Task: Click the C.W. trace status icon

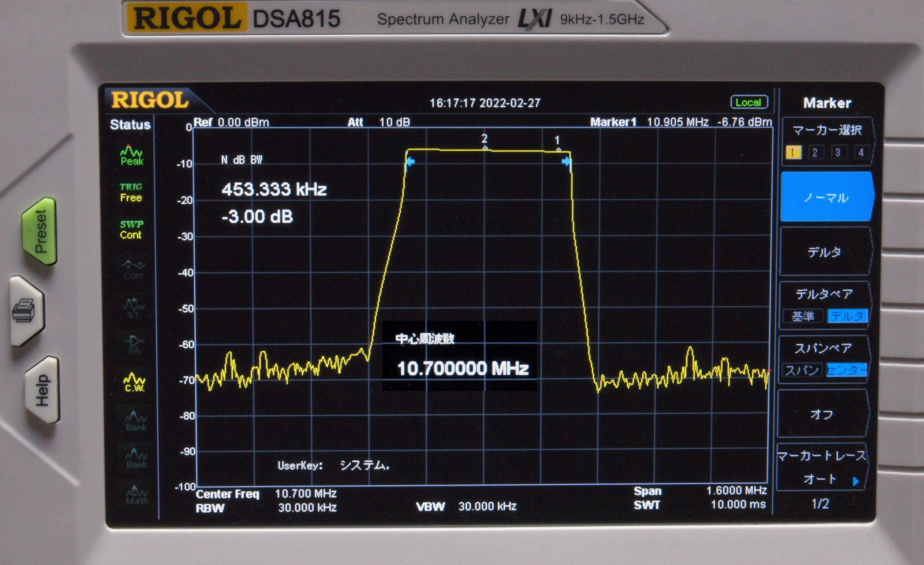Action: pos(134,382)
